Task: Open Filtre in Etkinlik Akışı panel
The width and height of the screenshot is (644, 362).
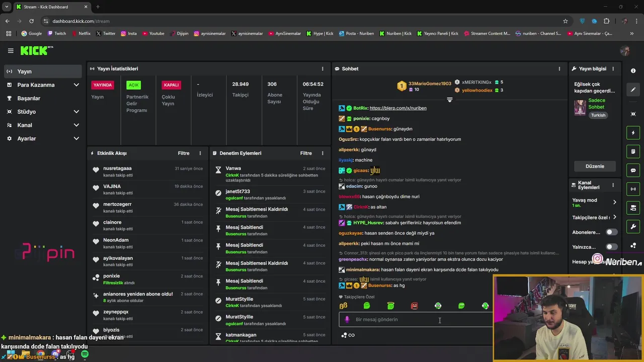Action: pos(184,153)
